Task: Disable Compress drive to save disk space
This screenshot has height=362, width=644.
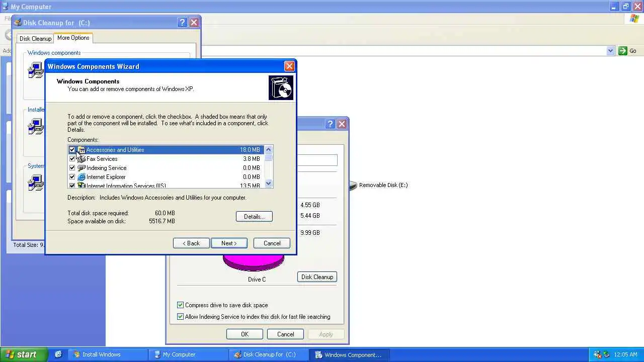Action: 180,305
